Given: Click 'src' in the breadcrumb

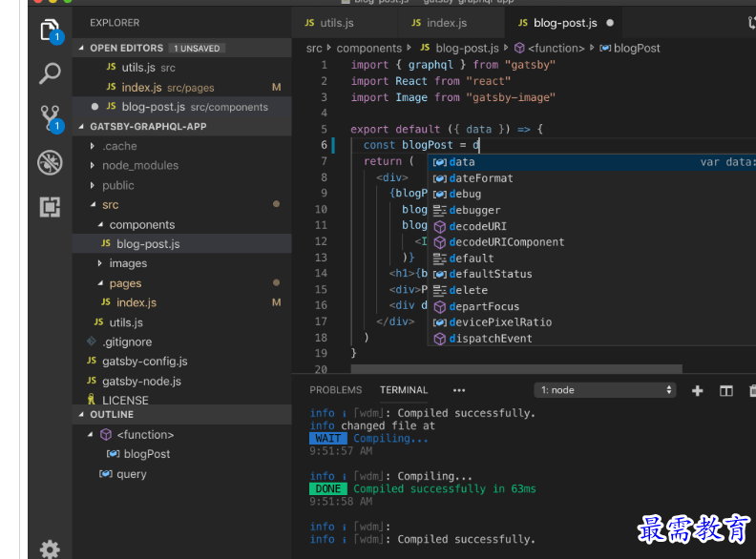Looking at the screenshot, I should coord(314,49).
